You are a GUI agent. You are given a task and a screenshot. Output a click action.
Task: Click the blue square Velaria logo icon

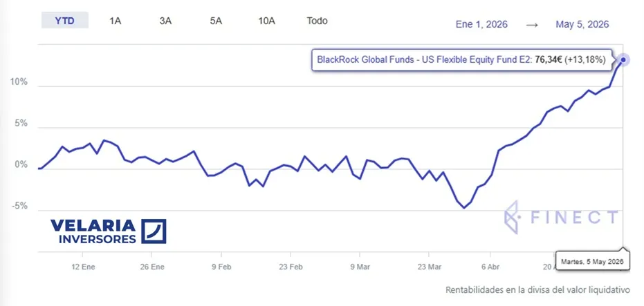pyautogui.click(x=154, y=231)
